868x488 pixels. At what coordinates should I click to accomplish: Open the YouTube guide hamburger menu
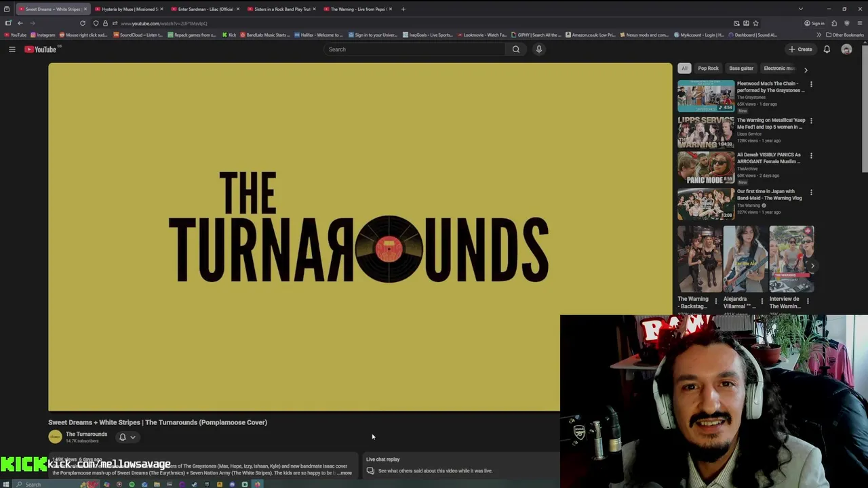coord(12,49)
